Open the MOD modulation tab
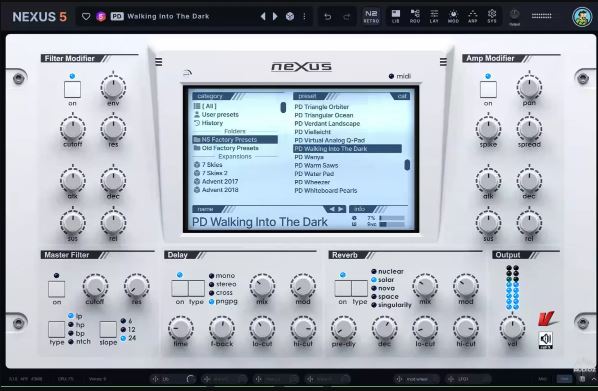598x391 pixels. pyautogui.click(x=453, y=16)
